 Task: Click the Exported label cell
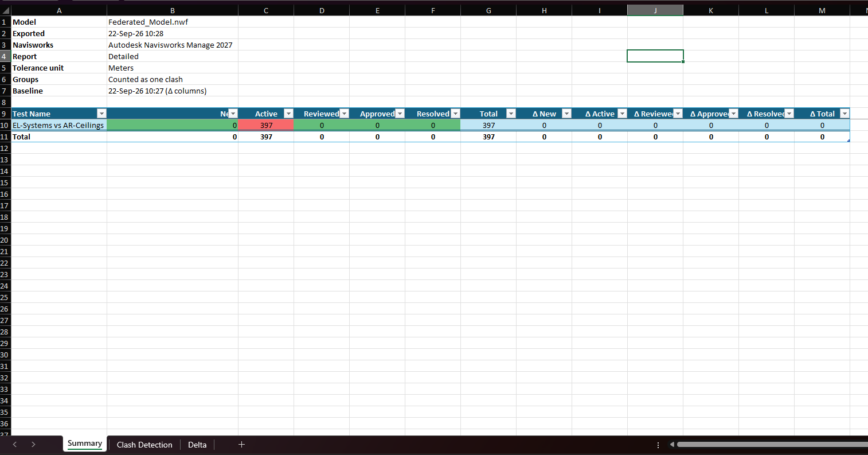click(59, 33)
